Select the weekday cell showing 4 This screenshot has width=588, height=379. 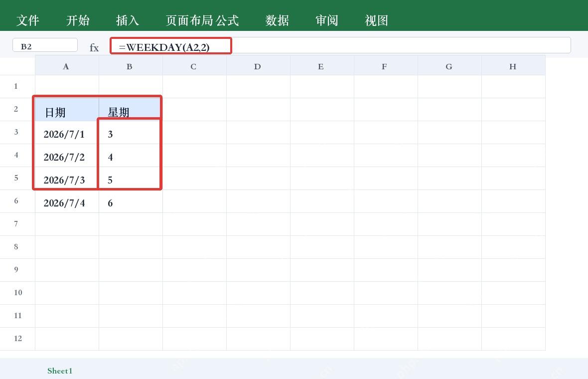pos(131,156)
